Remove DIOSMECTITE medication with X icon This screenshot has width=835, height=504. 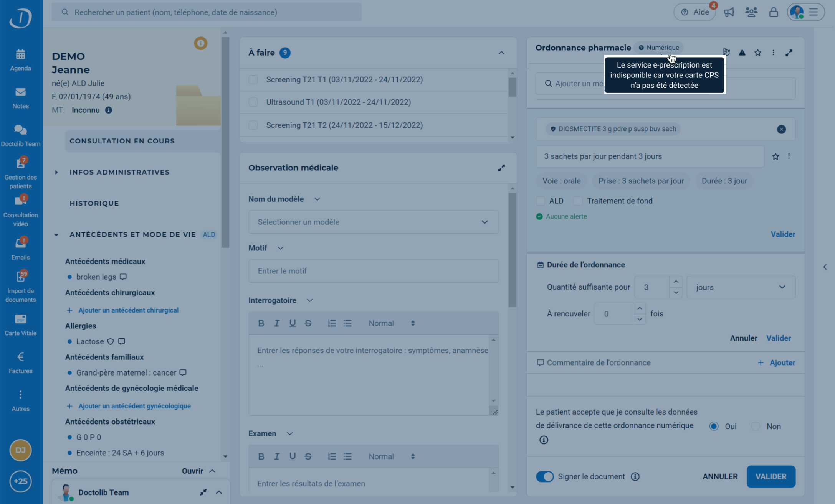tap(781, 129)
